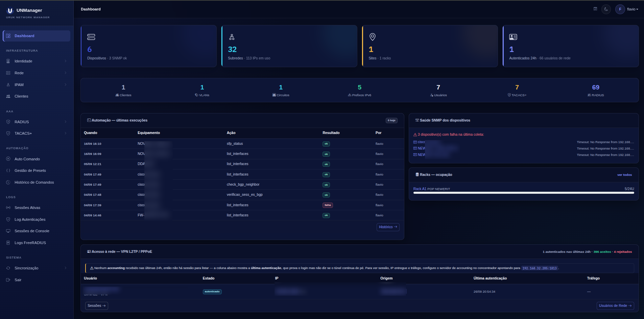The width and height of the screenshot is (644, 319).
Task: Click the Histórico button under automation table
Action: click(x=388, y=227)
